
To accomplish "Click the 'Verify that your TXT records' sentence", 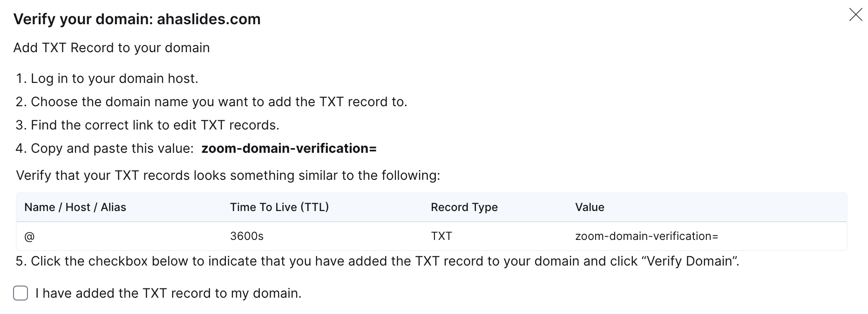I will pos(228,175).
